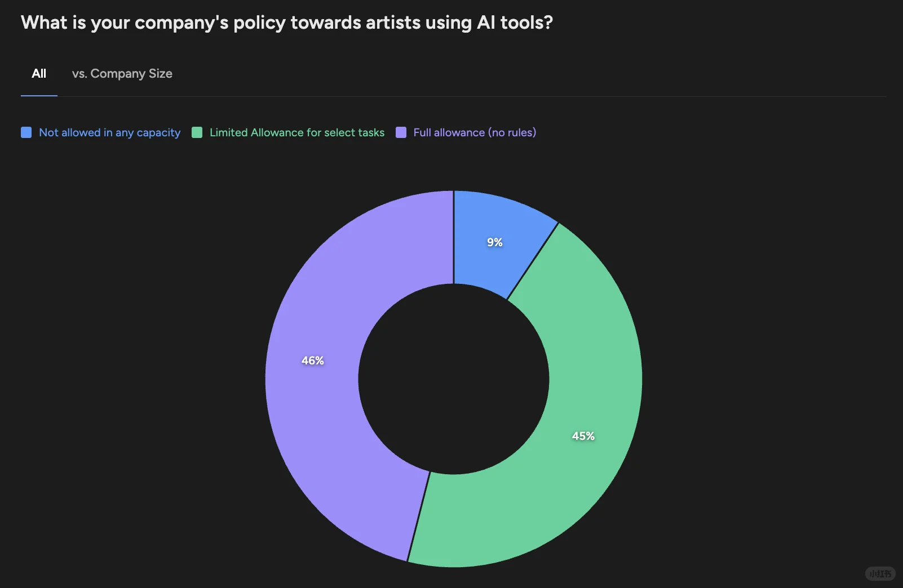Click the purple Full allowance legend swatch

click(401, 132)
